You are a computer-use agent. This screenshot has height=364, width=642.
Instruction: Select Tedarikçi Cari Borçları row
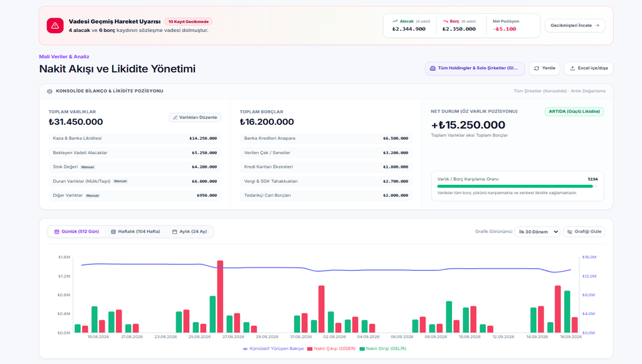326,195
